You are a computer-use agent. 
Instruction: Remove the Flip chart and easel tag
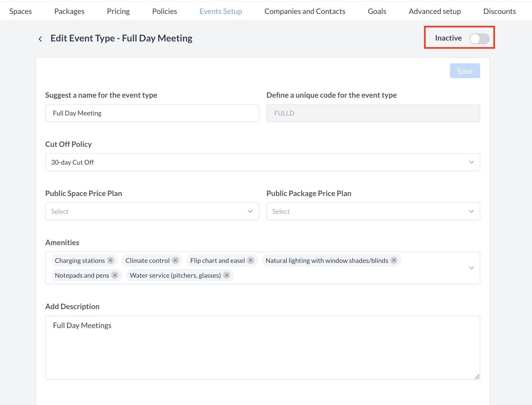251,261
